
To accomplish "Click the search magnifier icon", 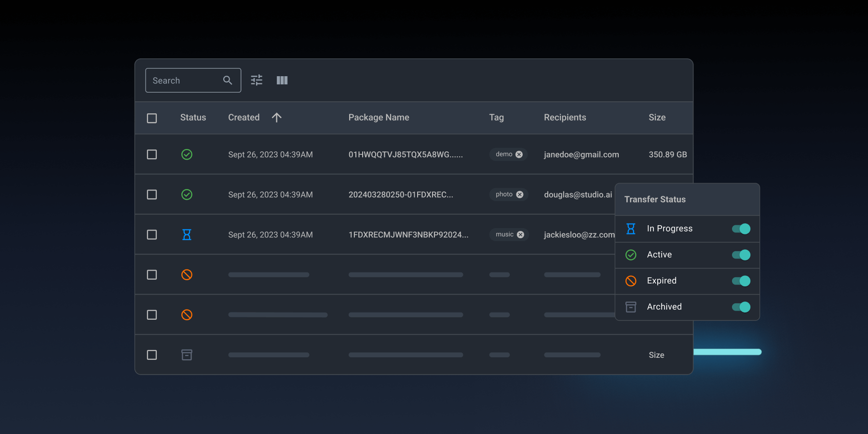I will pyautogui.click(x=227, y=80).
